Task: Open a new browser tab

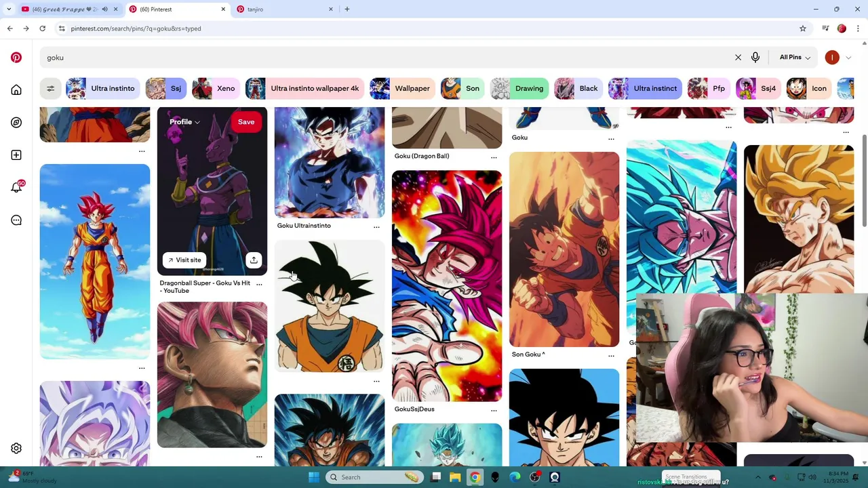Action: (347, 9)
